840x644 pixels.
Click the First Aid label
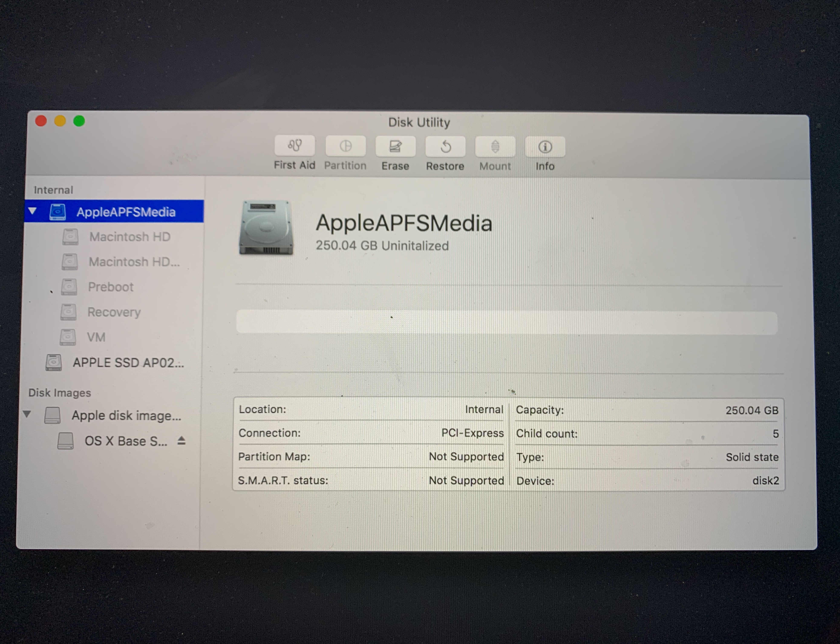tap(294, 165)
